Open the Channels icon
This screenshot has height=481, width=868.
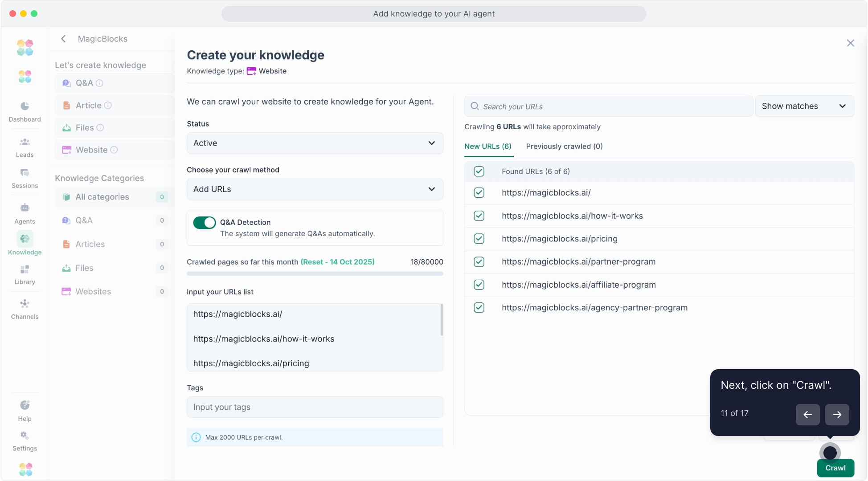[25, 304]
